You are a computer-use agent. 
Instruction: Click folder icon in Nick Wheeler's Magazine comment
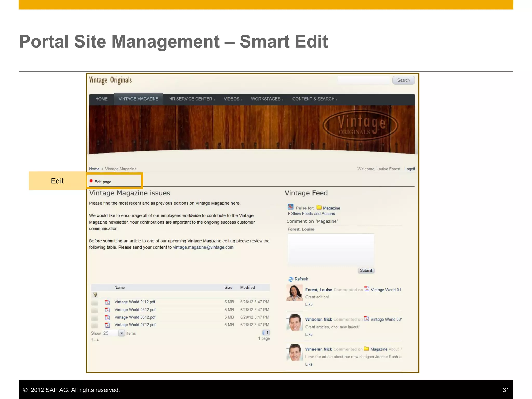tap(366, 349)
